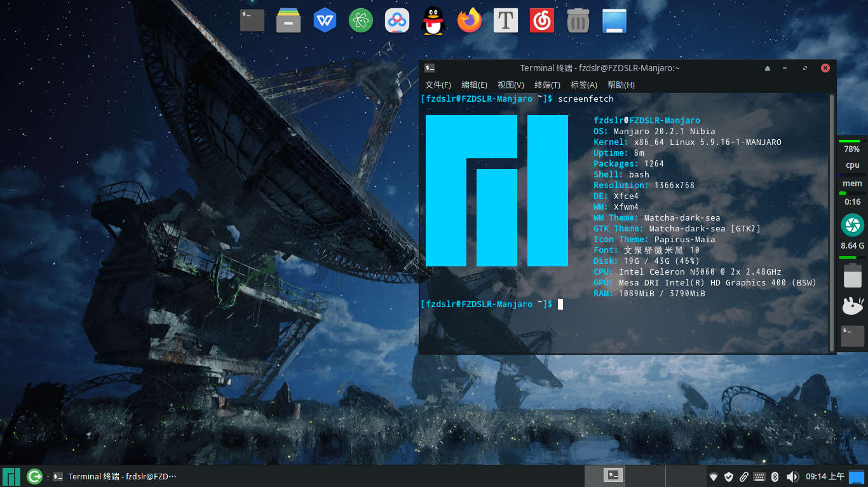Open the Atom editor from the dock
Image resolution: width=868 pixels, height=487 pixels.
[x=361, y=21]
